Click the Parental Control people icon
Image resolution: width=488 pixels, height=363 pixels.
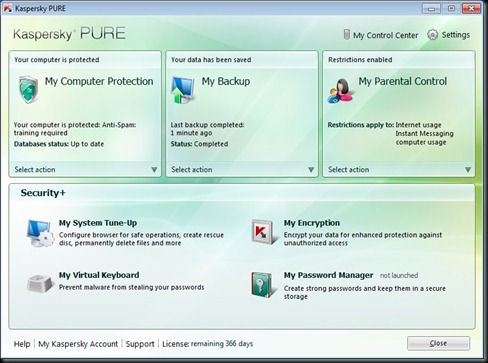(340, 90)
